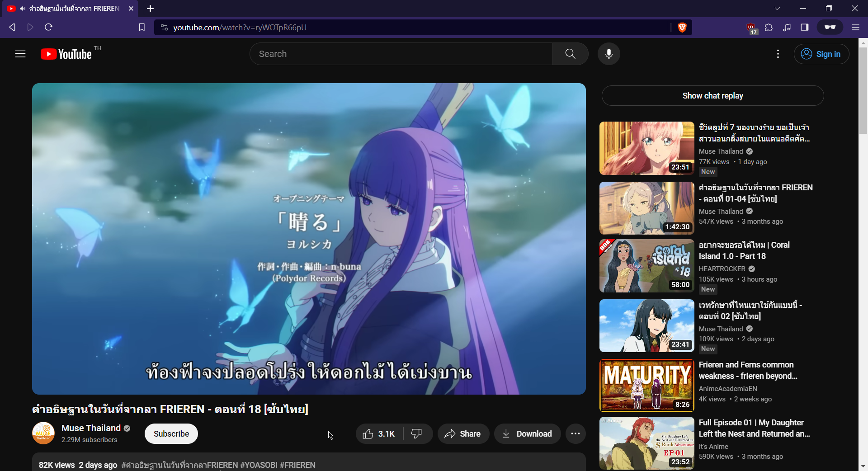This screenshot has height=471, width=868.
Task: Click the page scrollbar down arrow
Action: pos(863,466)
